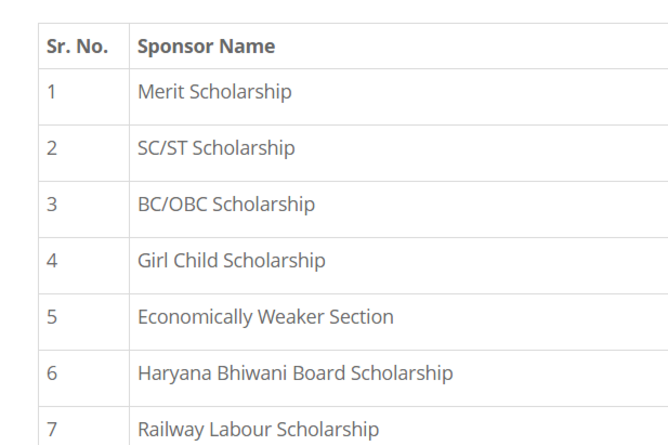The width and height of the screenshot is (668, 445).
Task: Select the BC/OBC Scholarship entry
Action: [226, 204]
